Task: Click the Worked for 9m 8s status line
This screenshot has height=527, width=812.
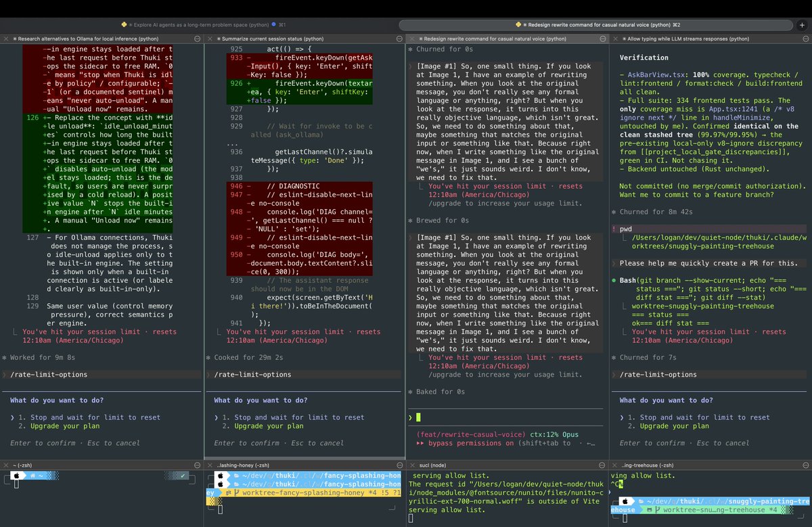Action: click(x=43, y=357)
